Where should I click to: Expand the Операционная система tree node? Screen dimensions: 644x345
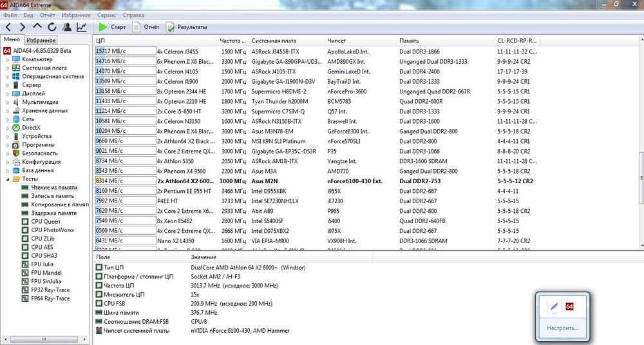(7, 77)
